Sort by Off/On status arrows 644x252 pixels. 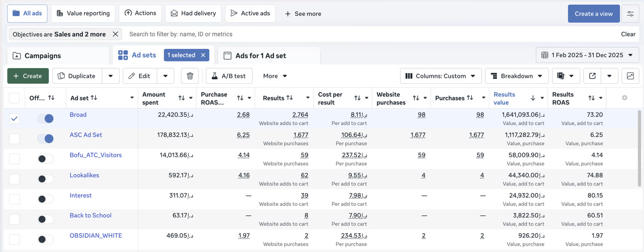click(x=51, y=98)
